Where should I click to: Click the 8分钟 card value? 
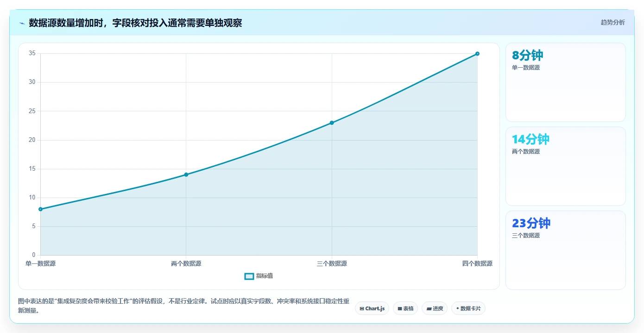point(527,55)
